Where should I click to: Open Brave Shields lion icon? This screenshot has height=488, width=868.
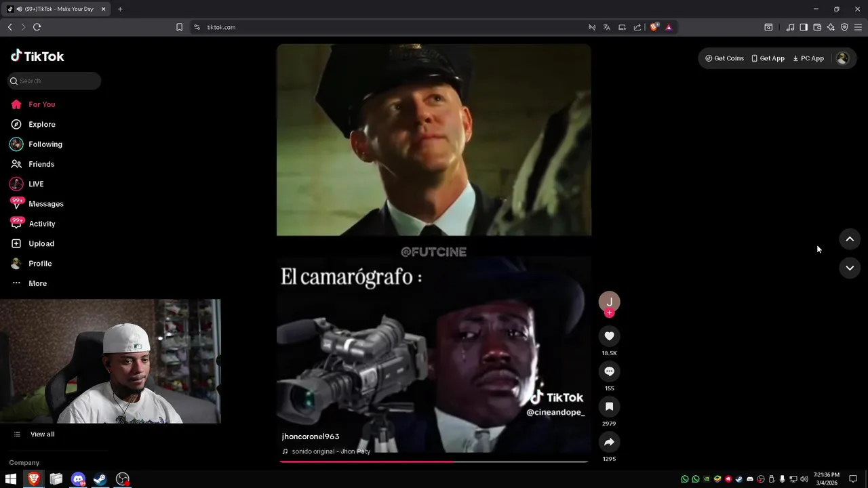pyautogui.click(x=654, y=27)
